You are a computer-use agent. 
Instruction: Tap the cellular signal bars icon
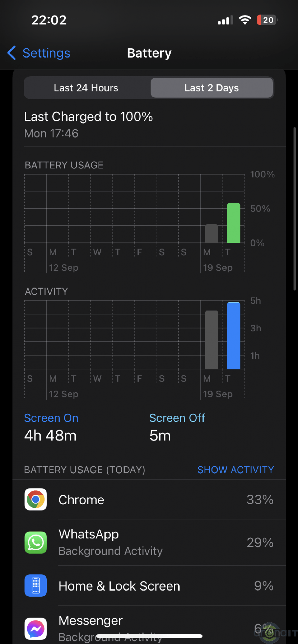[x=225, y=21]
